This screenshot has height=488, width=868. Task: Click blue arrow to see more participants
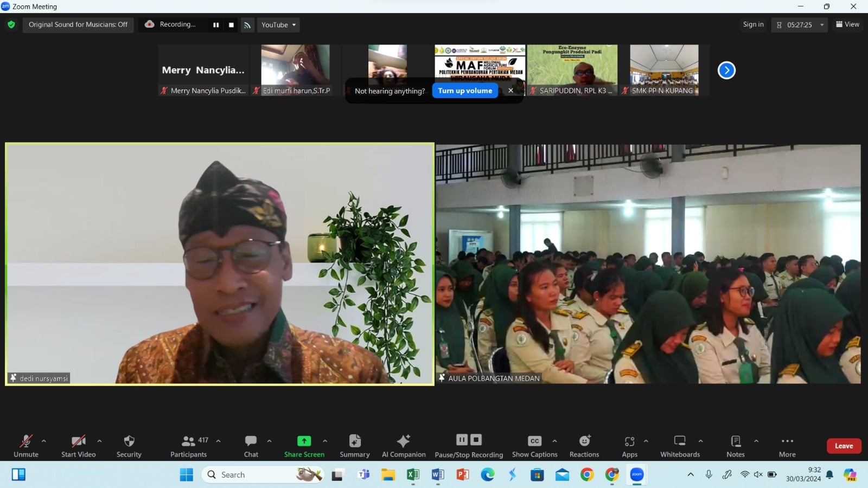[x=726, y=70]
